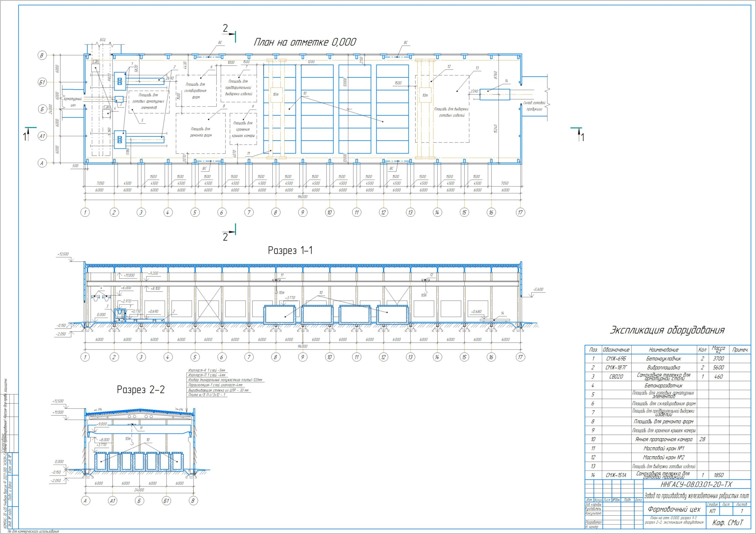Click the quantity value '28'
Viewport: 756px width, 534px height.
[702, 440]
